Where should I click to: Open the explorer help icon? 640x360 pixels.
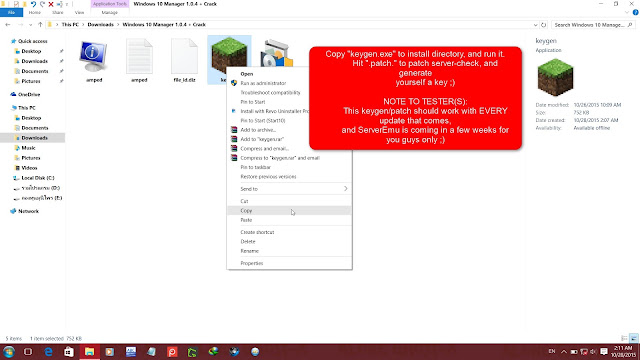636,13
